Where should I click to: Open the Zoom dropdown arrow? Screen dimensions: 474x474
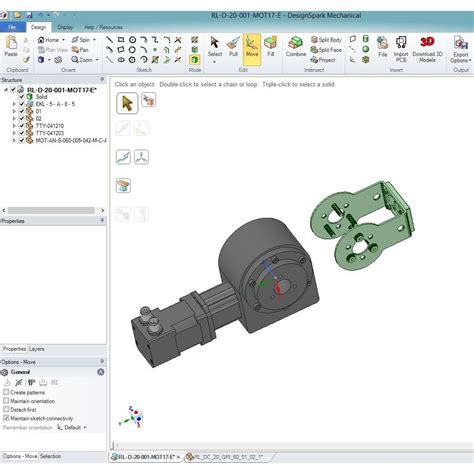97,60
